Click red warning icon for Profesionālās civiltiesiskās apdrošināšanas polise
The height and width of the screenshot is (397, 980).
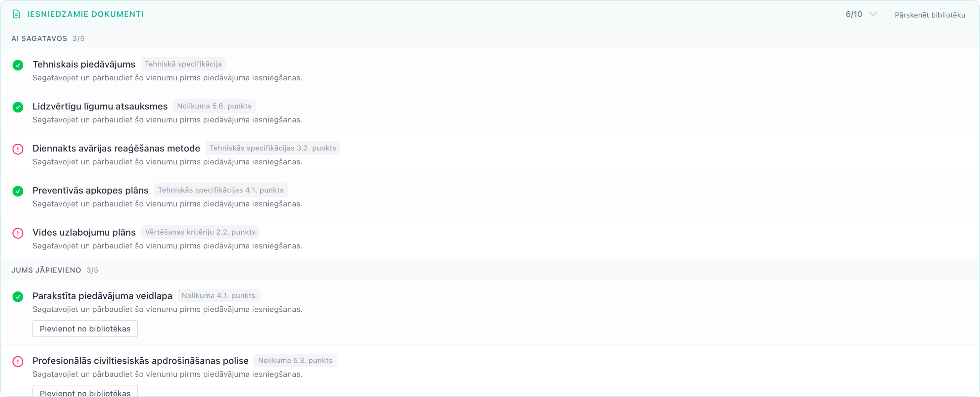[18, 362]
